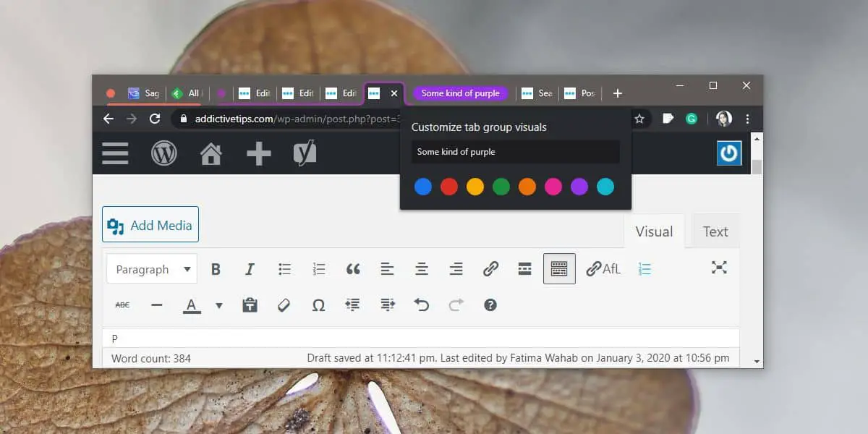868x434 pixels.
Task: Select the orange tab group color
Action: (527, 187)
